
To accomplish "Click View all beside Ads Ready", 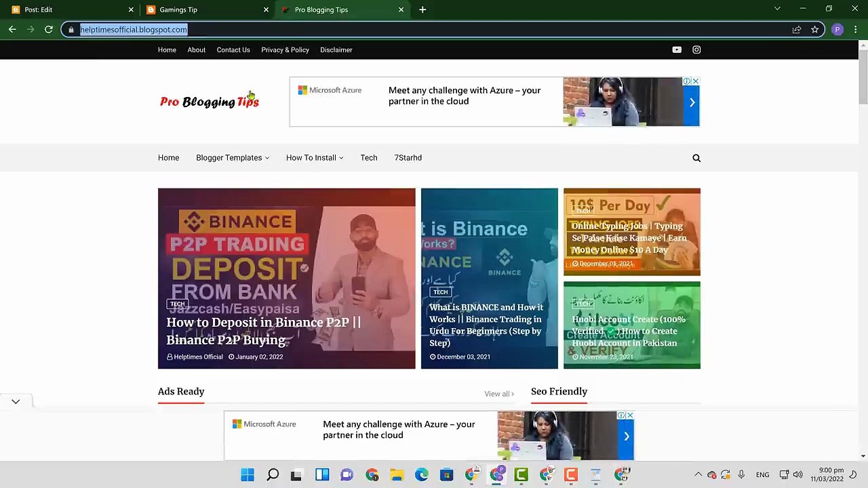I will 499,394.
